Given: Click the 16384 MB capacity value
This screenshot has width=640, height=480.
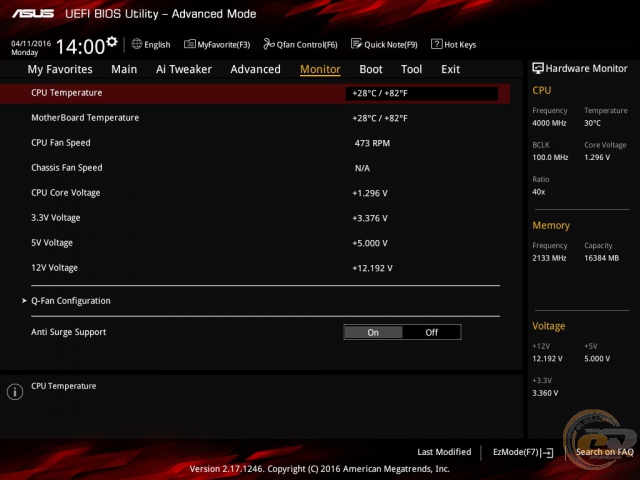Looking at the screenshot, I should coord(602,258).
